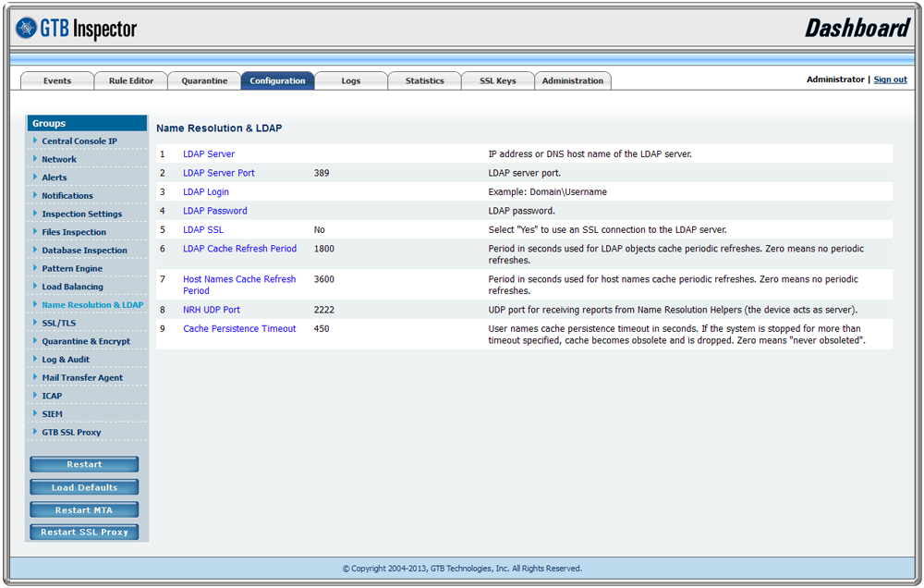Click the arrow icon beside ICAP
Image resolution: width=924 pixels, height=588 pixels.
(35, 396)
